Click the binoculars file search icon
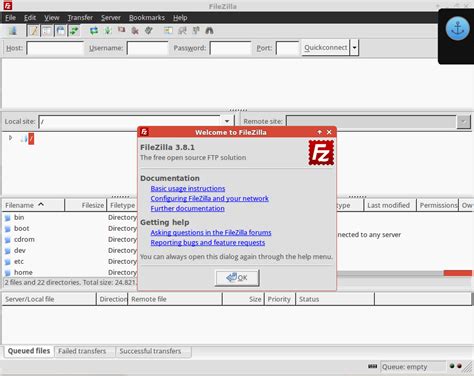 209,31
